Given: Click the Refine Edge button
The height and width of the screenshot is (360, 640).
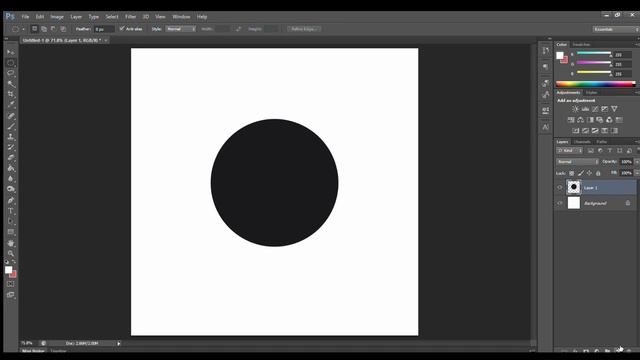Looking at the screenshot, I should coord(304,29).
